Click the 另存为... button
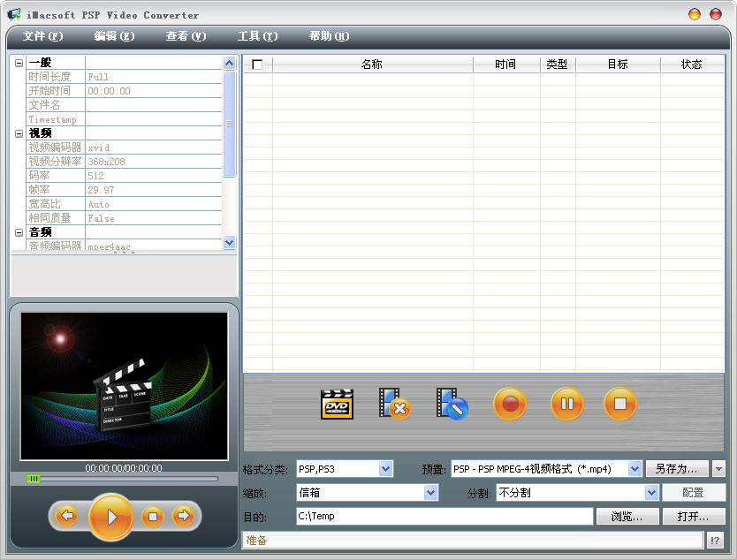Image resolution: width=737 pixels, height=560 pixels. 677,469
